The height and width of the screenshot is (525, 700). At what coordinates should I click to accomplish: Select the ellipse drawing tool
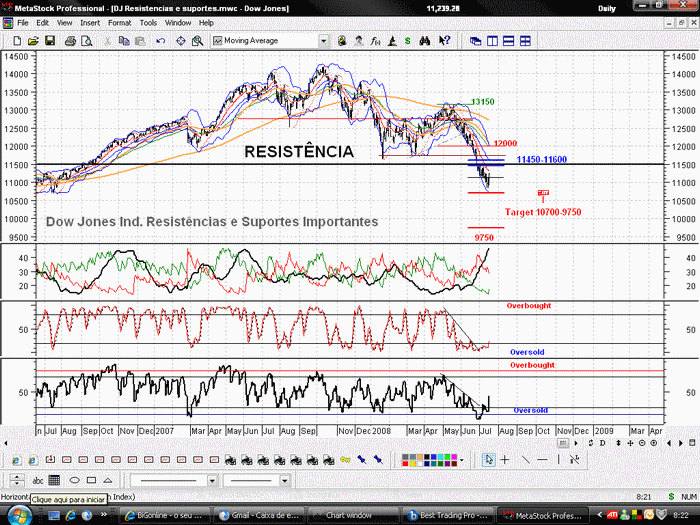74,480
